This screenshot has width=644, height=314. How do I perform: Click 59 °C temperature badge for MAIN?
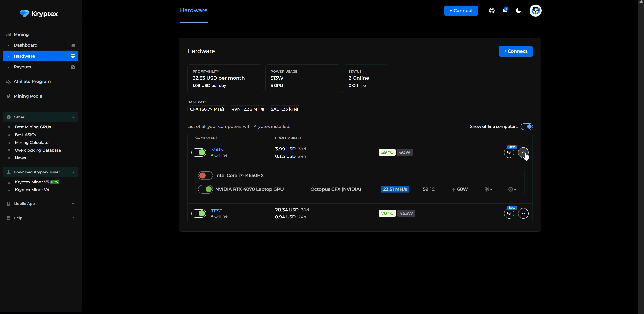[387, 152]
